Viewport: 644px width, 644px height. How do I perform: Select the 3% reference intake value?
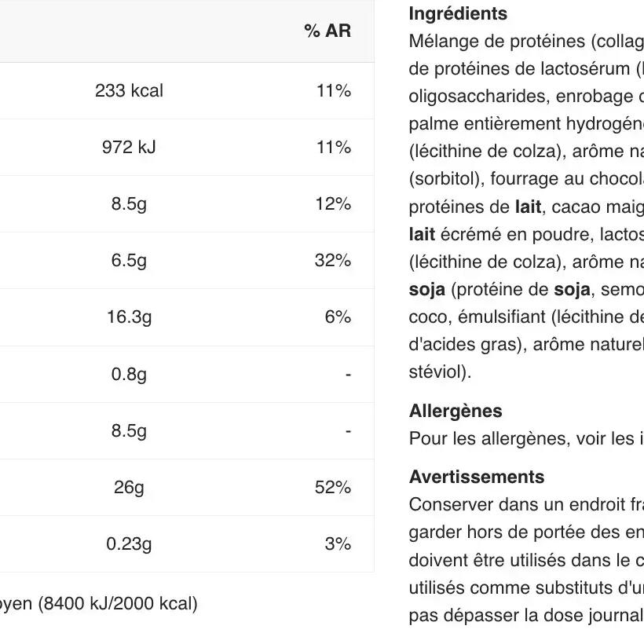pos(338,544)
